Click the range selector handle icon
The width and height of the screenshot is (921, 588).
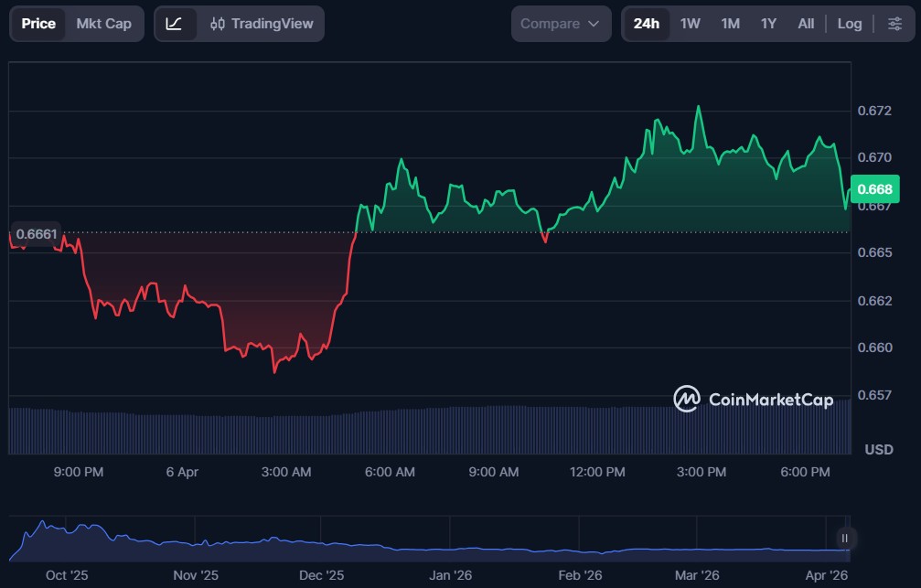[x=845, y=538]
